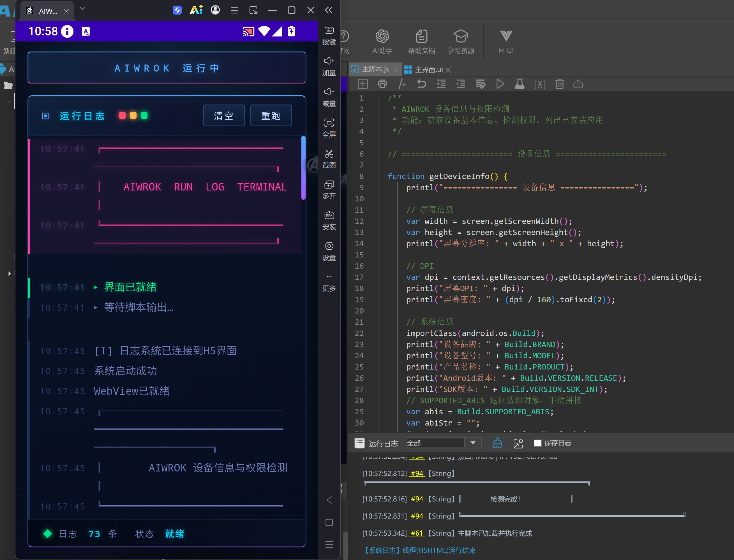This screenshot has width=734, height=560.
Task: Click the add-new plus icon in editor toolbar
Action: 363,84
